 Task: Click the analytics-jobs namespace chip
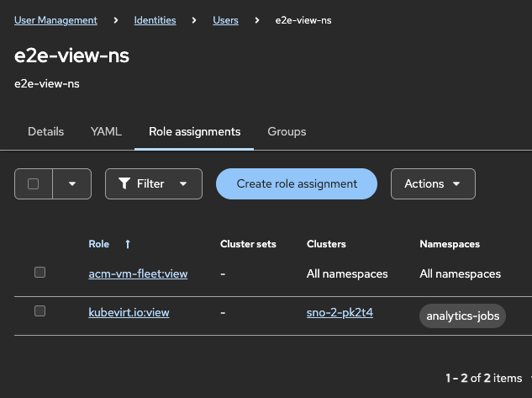click(x=462, y=316)
